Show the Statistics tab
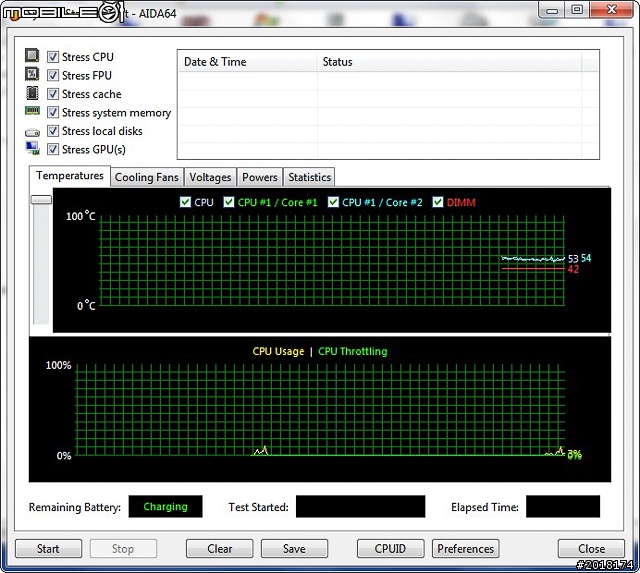 (309, 178)
